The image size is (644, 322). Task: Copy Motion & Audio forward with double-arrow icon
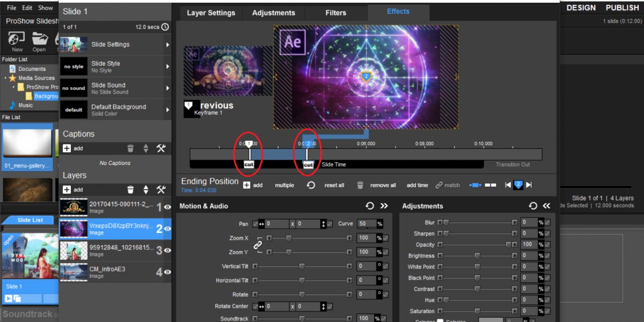(384, 206)
